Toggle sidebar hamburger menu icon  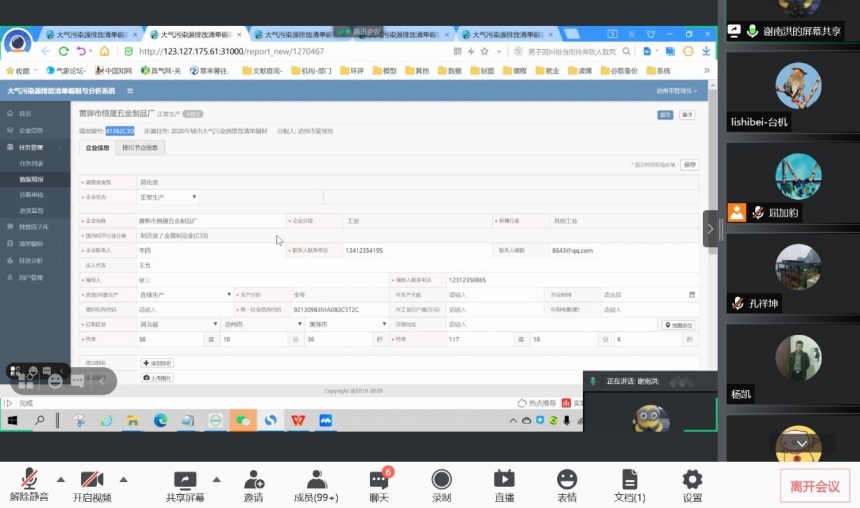pos(130,91)
